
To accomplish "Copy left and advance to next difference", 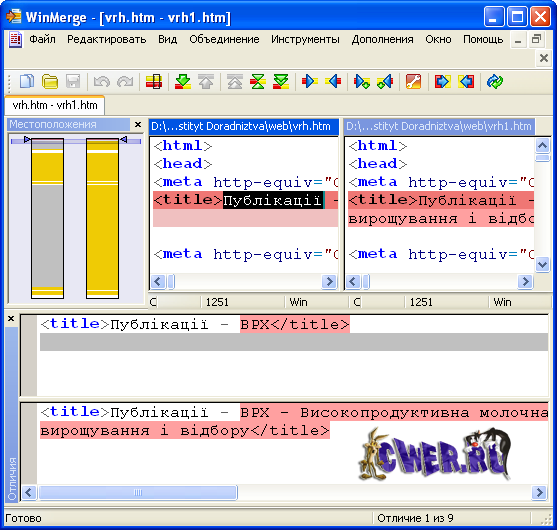I will pos(385,81).
